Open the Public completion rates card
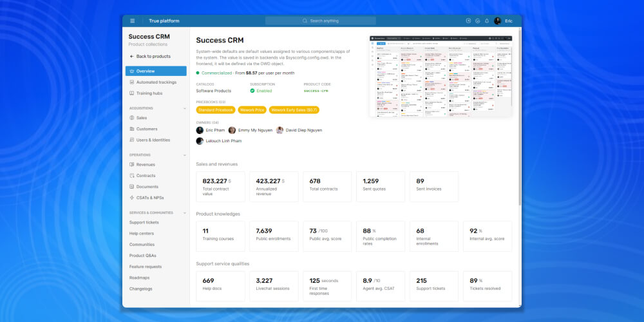This screenshot has width=644, height=322. point(381,236)
